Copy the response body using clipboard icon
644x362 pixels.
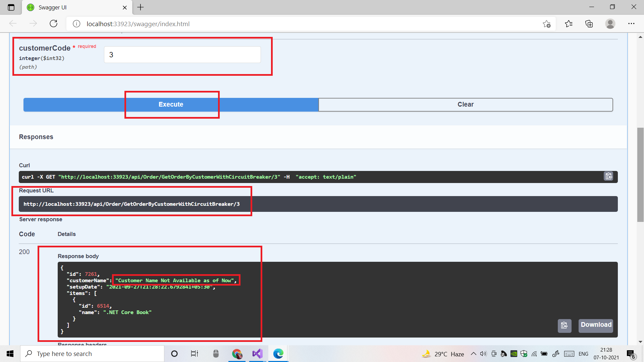[565, 326]
